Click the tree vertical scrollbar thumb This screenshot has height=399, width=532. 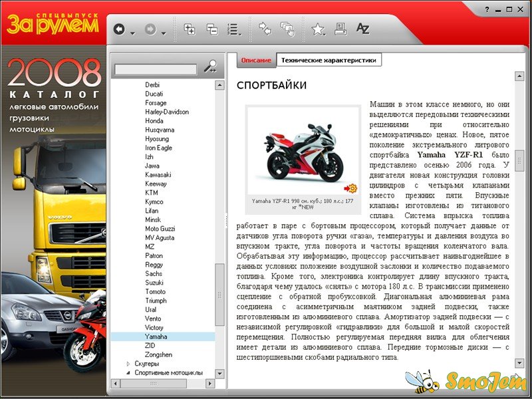pos(219,295)
